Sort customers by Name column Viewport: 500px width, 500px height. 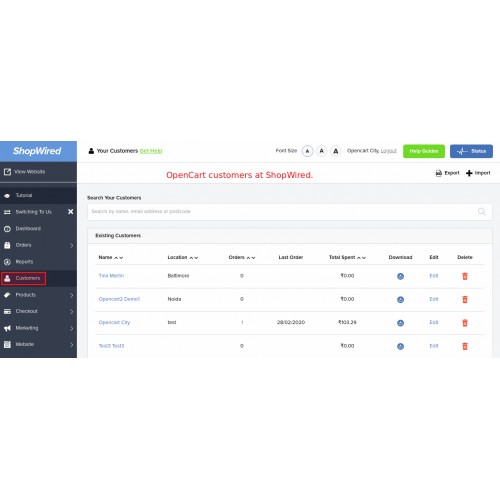pos(111,257)
